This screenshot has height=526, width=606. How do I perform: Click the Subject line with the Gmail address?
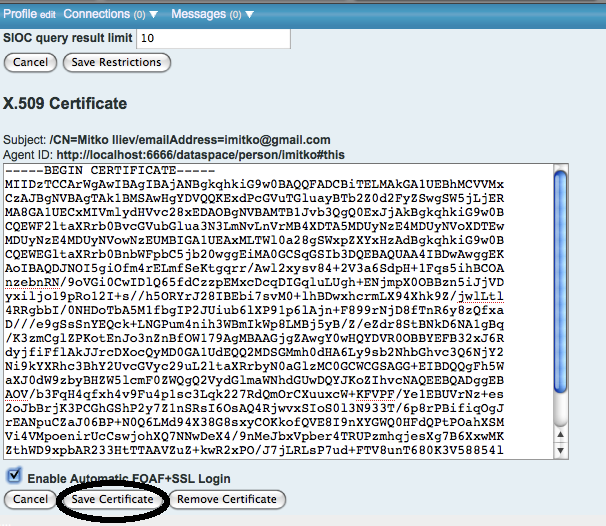point(175,140)
